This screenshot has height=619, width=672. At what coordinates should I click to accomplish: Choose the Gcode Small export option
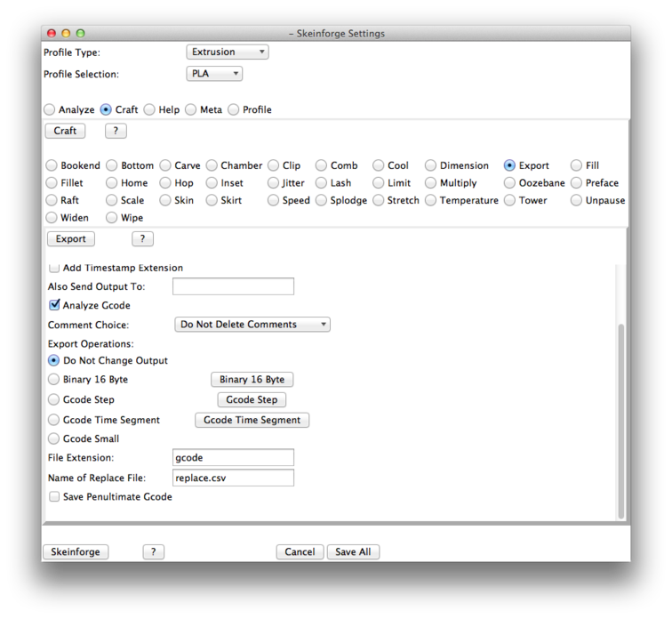click(54, 438)
